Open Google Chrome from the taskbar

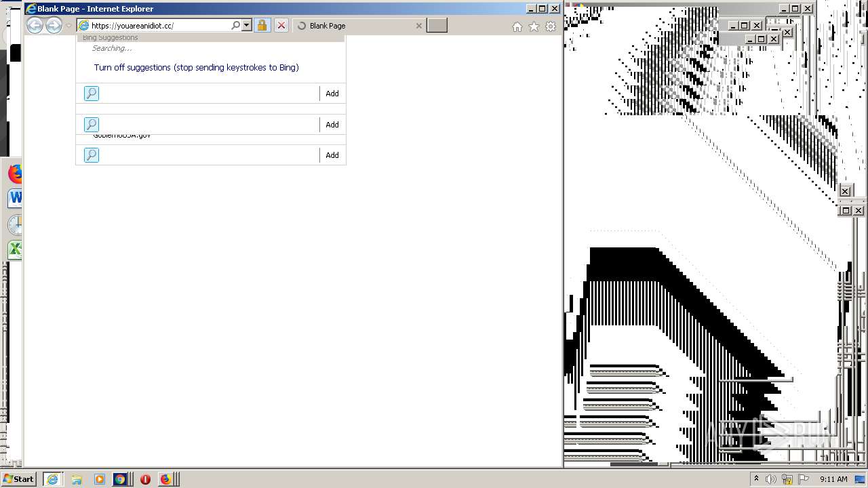click(120, 479)
